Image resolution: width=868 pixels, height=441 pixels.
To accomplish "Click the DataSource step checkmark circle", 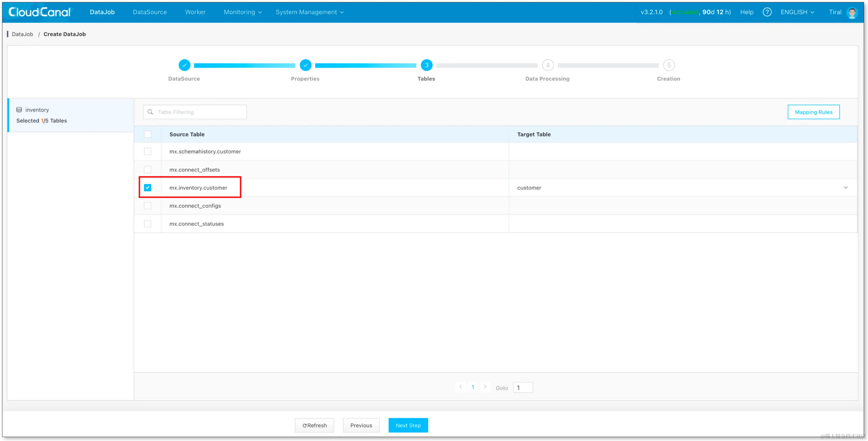I will click(184, 65).
